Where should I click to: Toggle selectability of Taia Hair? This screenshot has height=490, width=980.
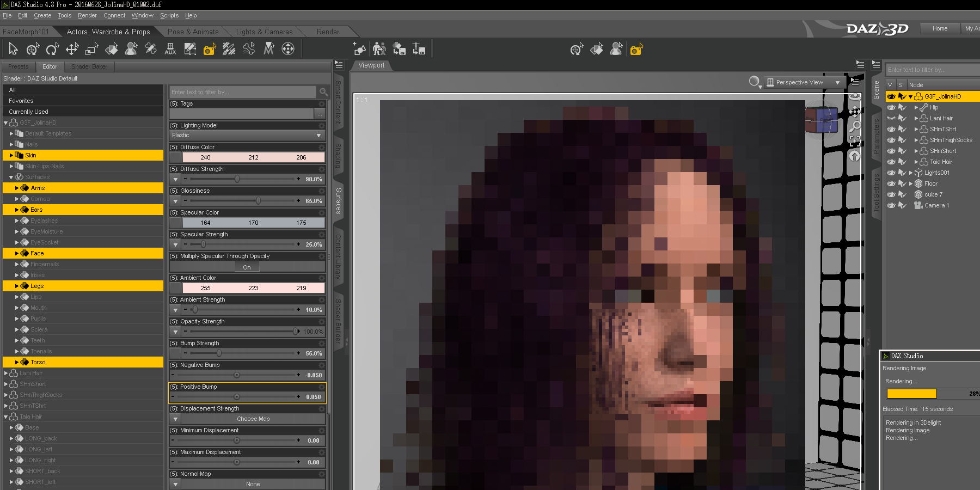902,162
